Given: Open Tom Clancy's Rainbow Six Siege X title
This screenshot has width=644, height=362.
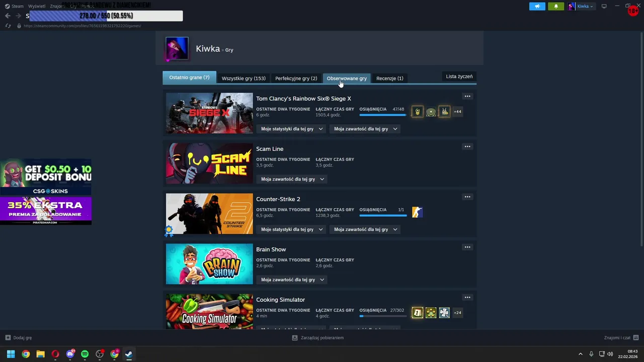Looking at the screenshot, I should tap(303, 99).
